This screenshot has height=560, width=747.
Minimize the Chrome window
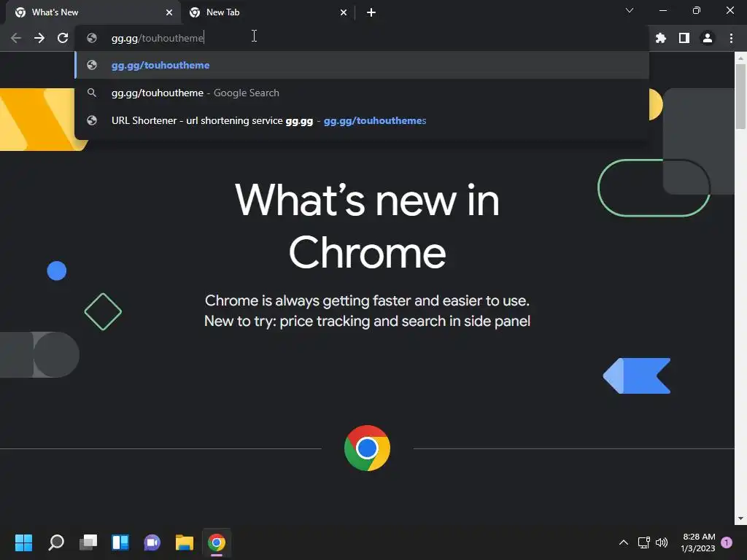(x=663, y=10)
